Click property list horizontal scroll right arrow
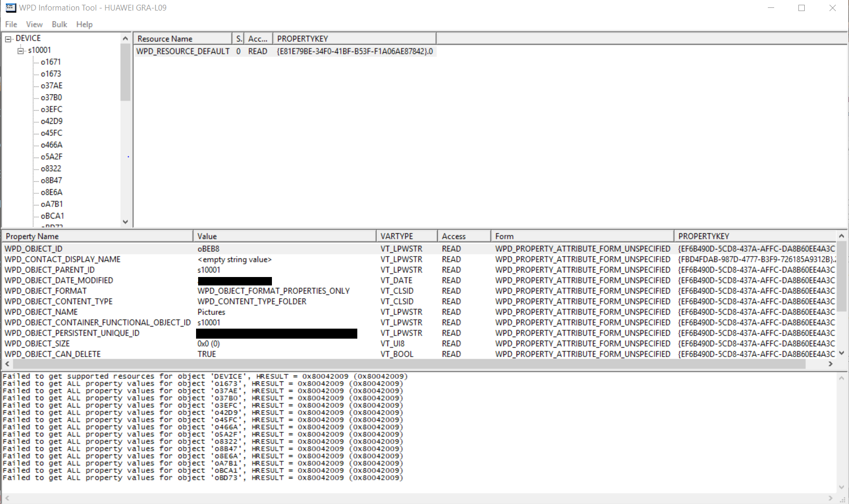The image size is (849, 504). 831,364
